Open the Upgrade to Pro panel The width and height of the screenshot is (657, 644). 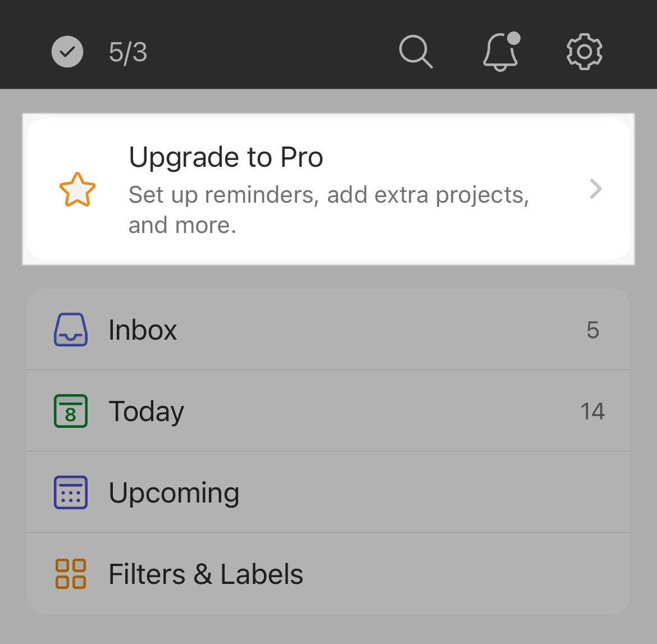pos(328,189)
